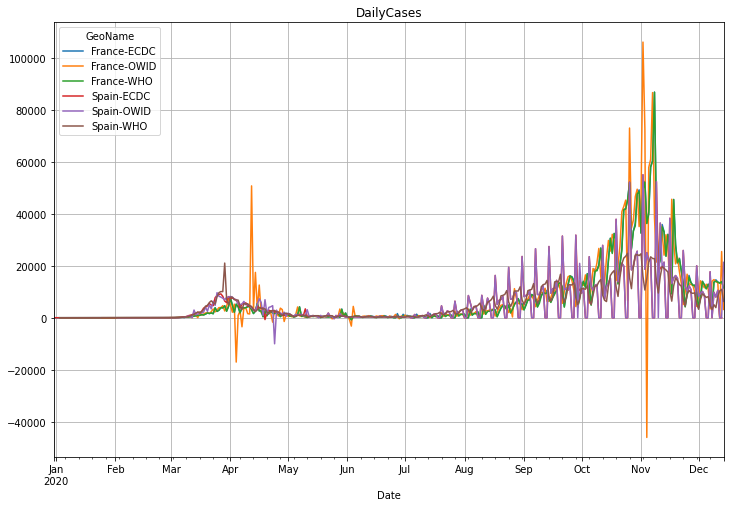Screen dimensions: 730x507
Task: Click the Aug x-axis label
Action: point(464,469)
